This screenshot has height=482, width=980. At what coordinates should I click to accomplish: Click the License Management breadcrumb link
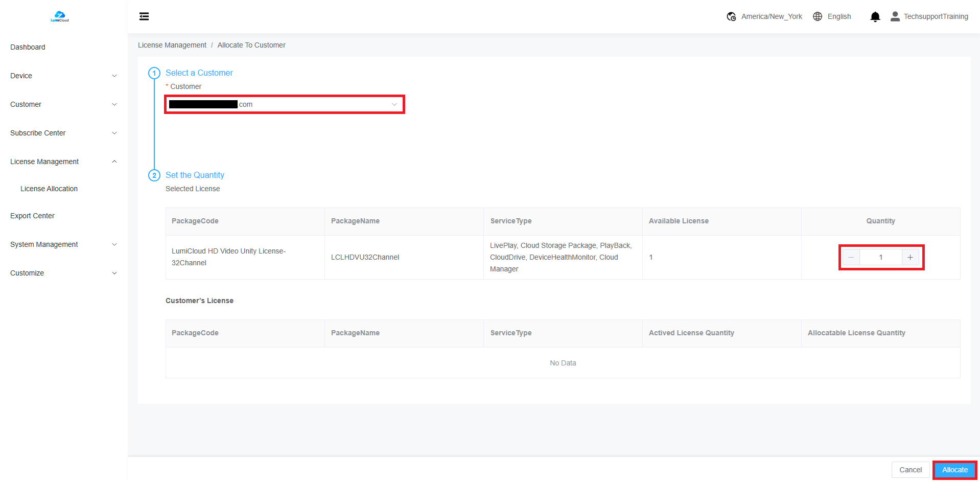tap(172, 45)
